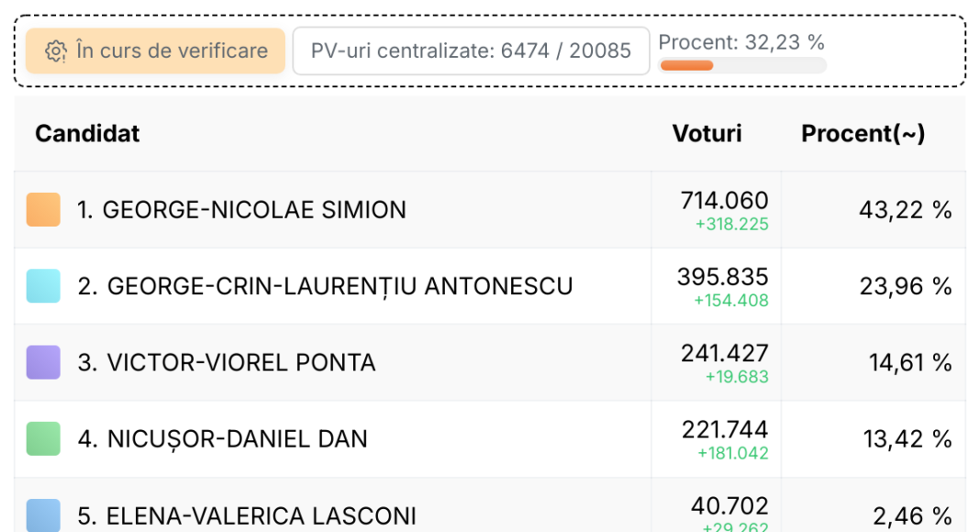Open the George-Nicolae Simion candidate row
This screenshot has height=532, width=980.
click(x=490, y=210)
